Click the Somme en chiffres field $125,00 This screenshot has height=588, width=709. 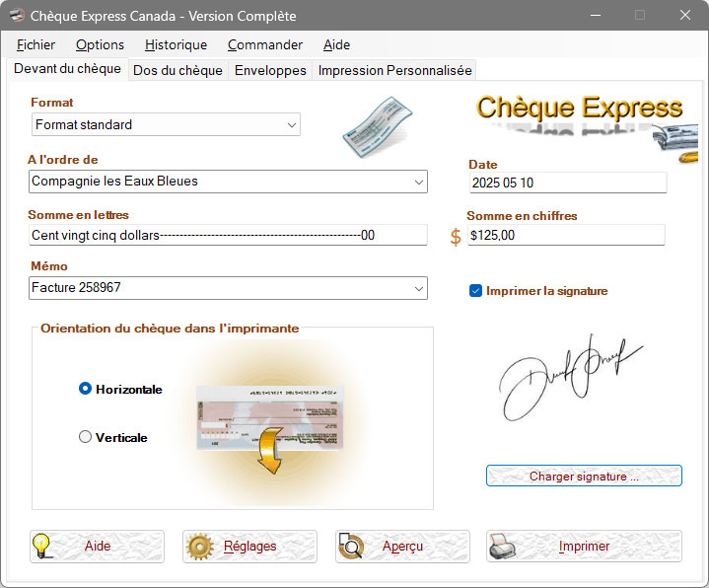point(566,235)
